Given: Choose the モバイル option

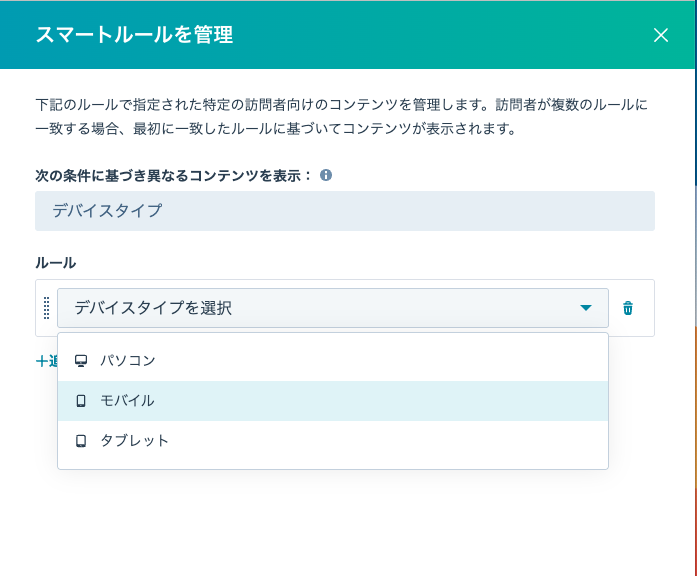Looking at the screenshot, I should point(128,400).
